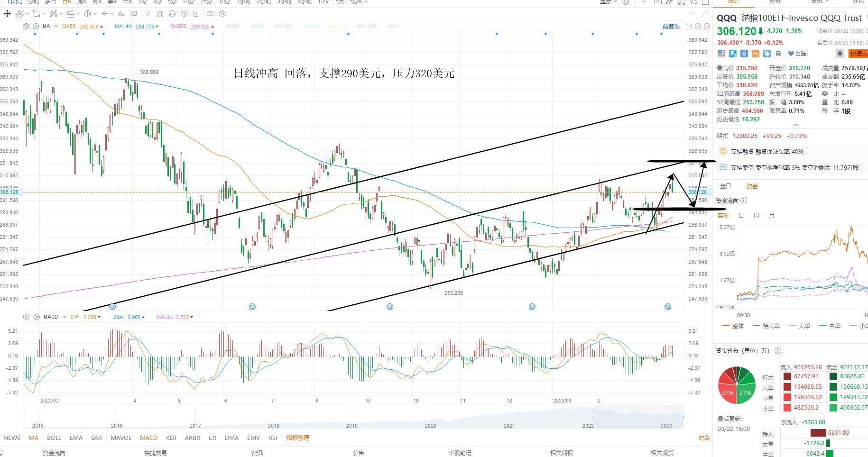Click the orange 快捷交易 button
868x457 pixels.
858,54
